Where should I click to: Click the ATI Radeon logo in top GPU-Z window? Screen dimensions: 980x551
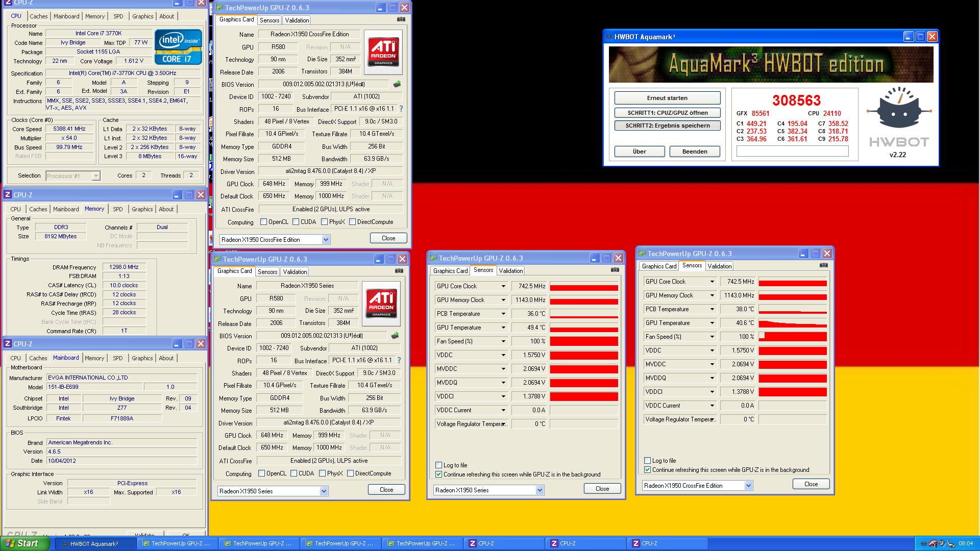tap(383, 52)
